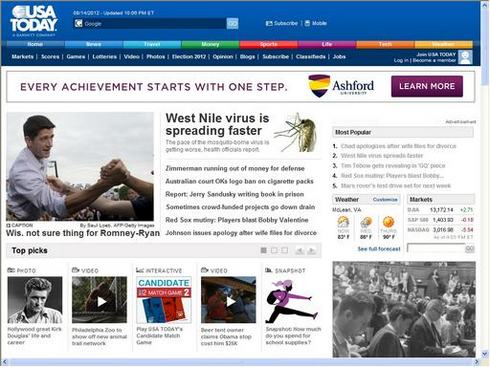
Task: Go to Scores link
Action: coord(50,57)
